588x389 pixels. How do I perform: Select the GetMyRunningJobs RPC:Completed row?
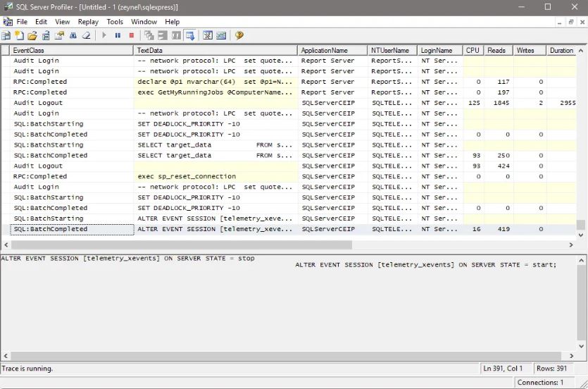click(x=289, y=92)
